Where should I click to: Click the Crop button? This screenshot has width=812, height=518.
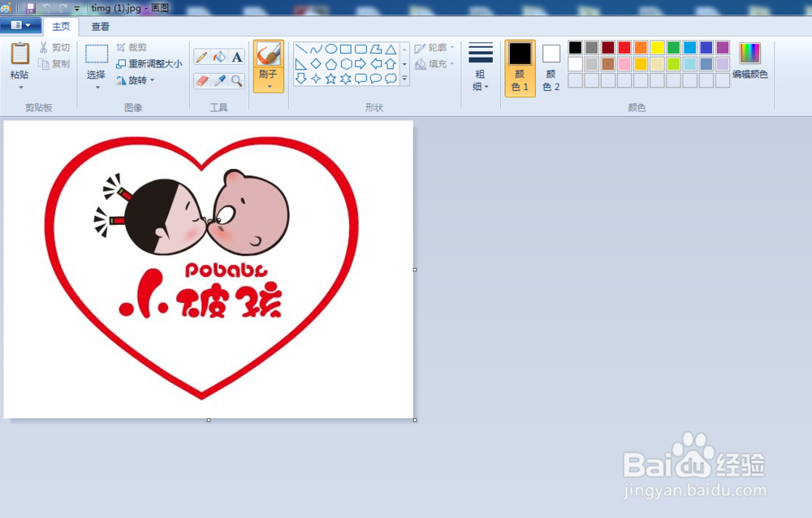(132, 47)
